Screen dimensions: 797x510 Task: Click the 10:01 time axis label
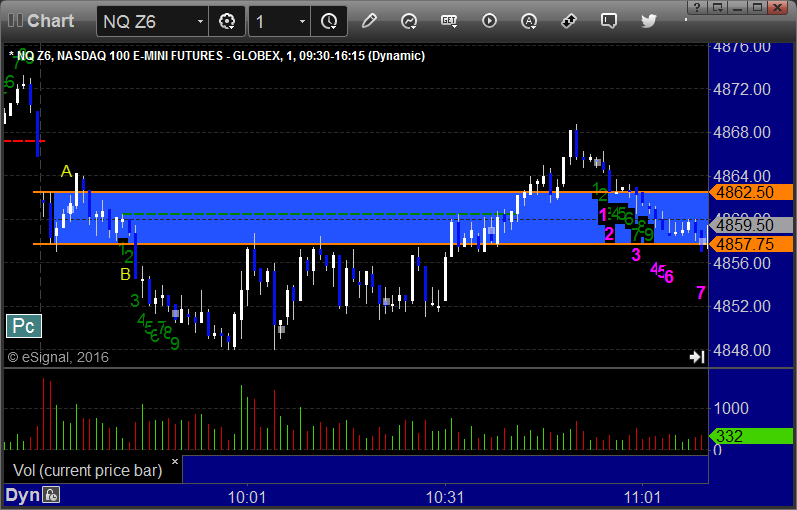(x=247, y=497)
